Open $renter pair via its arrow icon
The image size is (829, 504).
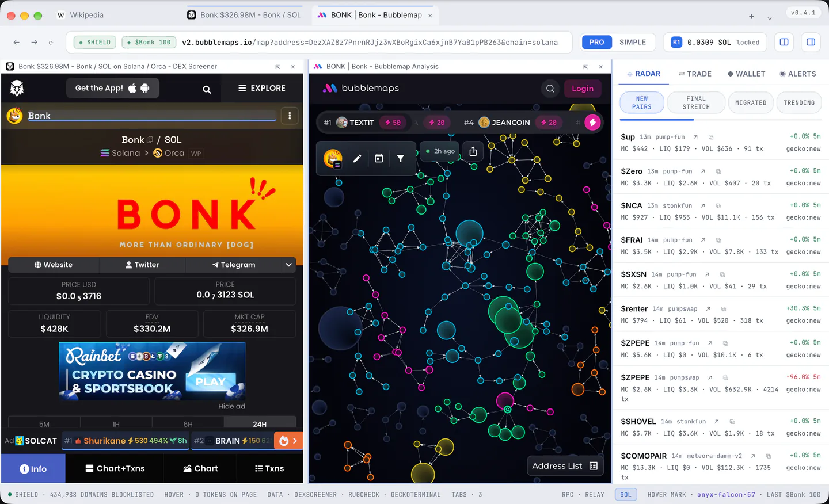pyautogui.click(x=708, y=309)
